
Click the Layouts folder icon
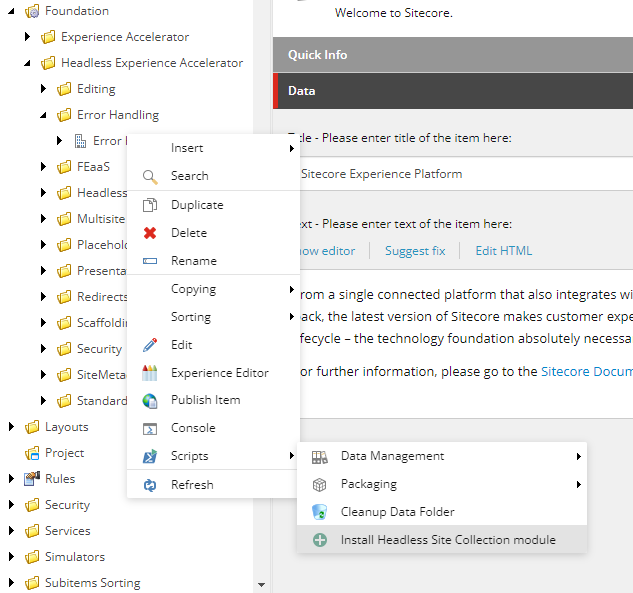[x=32, y=427]
